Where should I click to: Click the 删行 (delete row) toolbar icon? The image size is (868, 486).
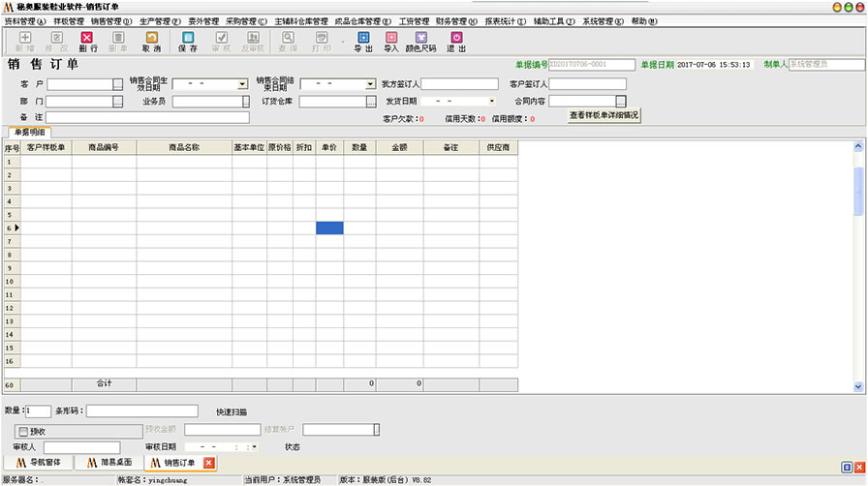click(x=87, y=42)
